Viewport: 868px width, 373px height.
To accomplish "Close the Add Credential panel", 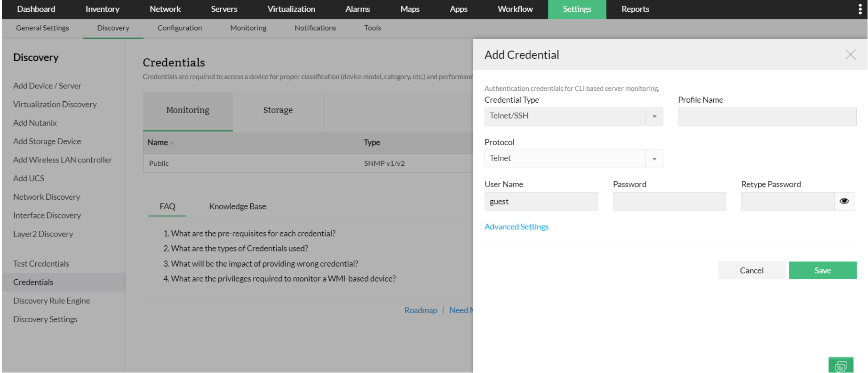I will pyautogui.click(x=850, y=55).
